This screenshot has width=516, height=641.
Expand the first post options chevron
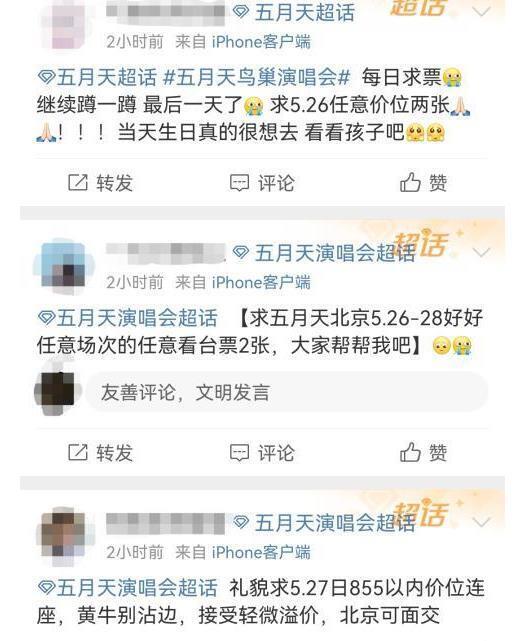click(x=481, y=11)
